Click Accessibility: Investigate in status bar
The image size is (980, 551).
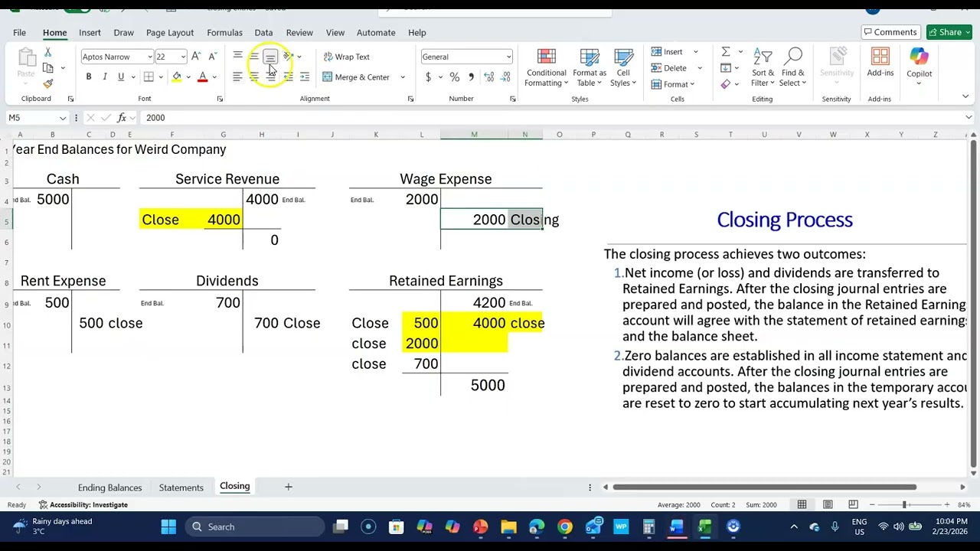83,505
